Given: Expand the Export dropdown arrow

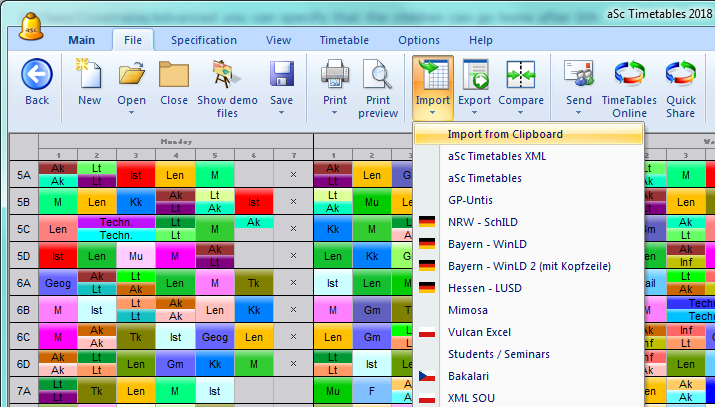Looking at the screenshot, I should 475,113.
